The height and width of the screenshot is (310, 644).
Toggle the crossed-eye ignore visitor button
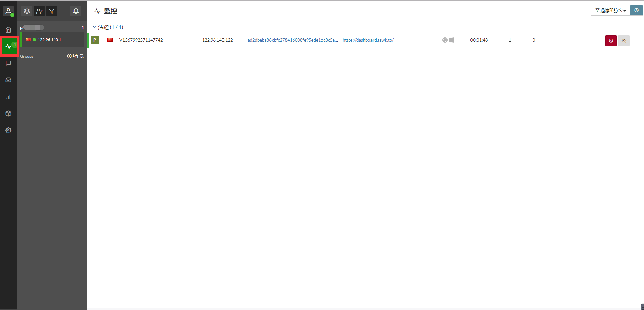[x=624, y=41]
